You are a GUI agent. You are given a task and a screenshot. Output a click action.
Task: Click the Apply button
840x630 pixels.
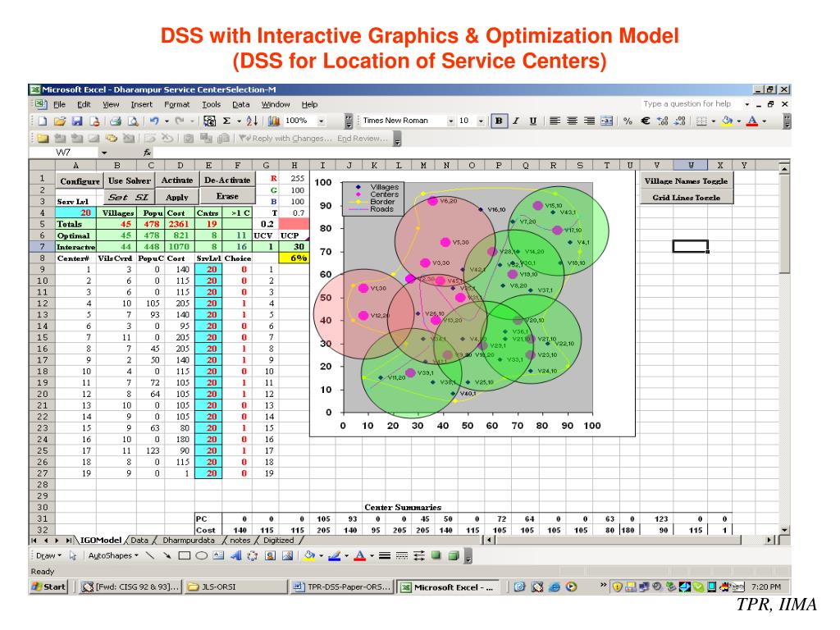(x=177, y=197)
